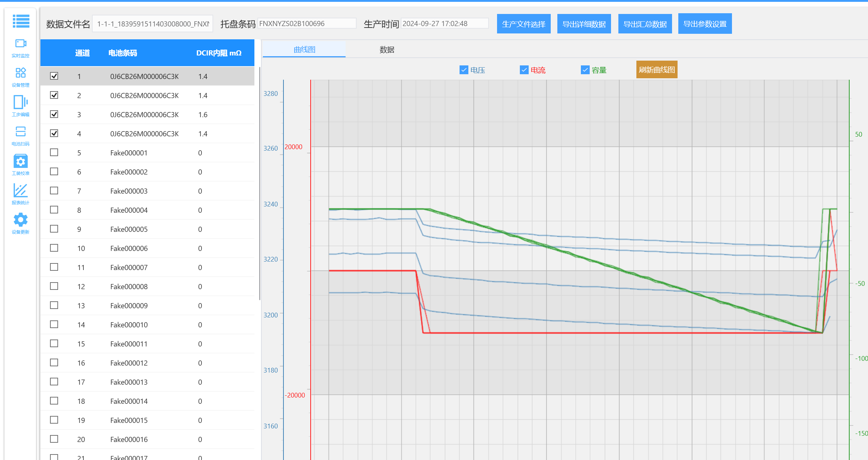Click the 生产文件选择 button
868x460 pixels.
pyautogui.click(x=524, y=24)
